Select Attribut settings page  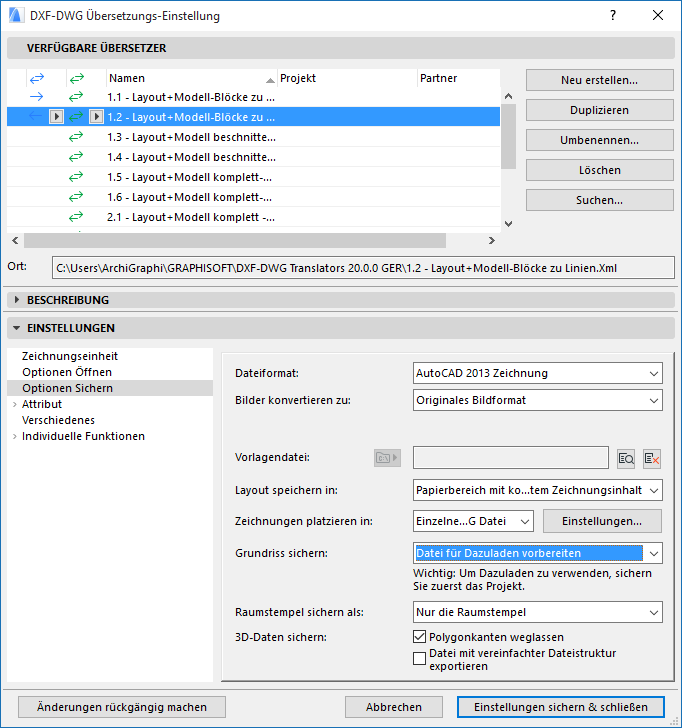[42, 404]
